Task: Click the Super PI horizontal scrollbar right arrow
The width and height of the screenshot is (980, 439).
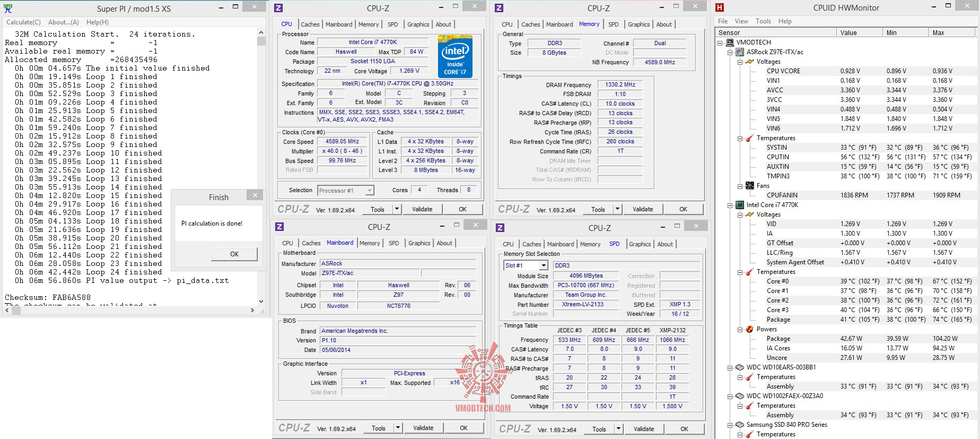Action: [252, 310]
